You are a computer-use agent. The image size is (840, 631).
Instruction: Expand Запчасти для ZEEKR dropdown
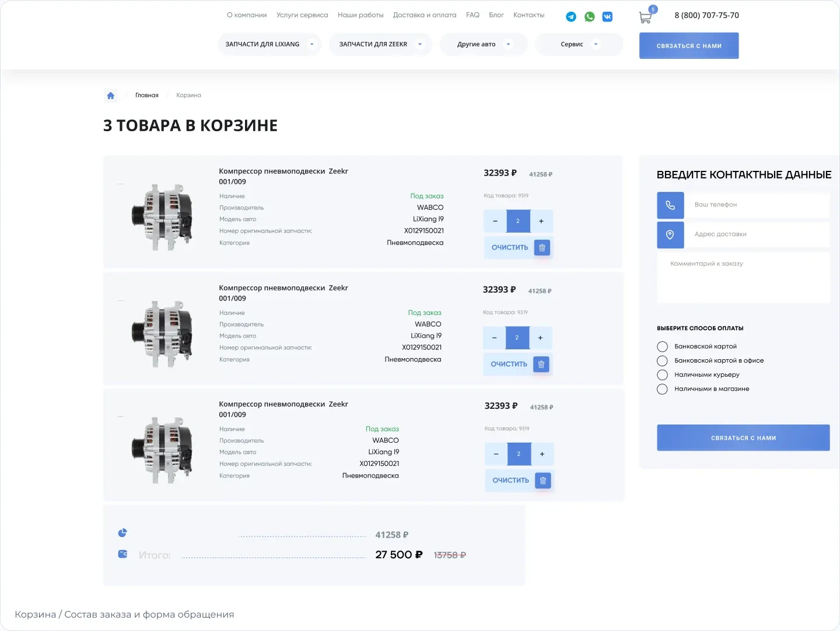pos(380,44)
